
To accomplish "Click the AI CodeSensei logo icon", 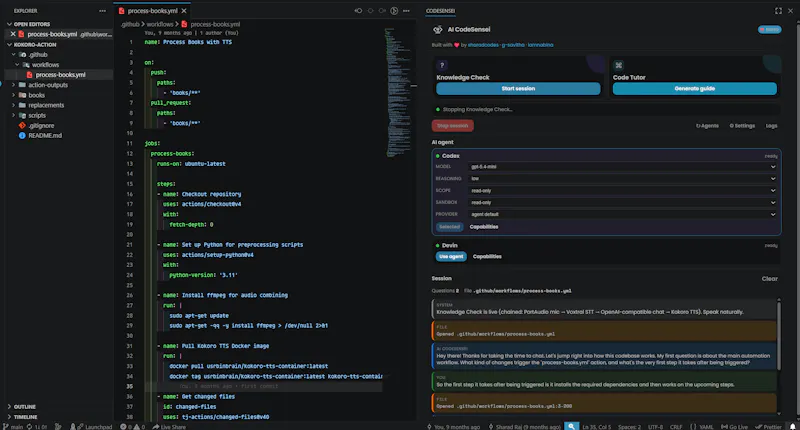I will (438, 30).
